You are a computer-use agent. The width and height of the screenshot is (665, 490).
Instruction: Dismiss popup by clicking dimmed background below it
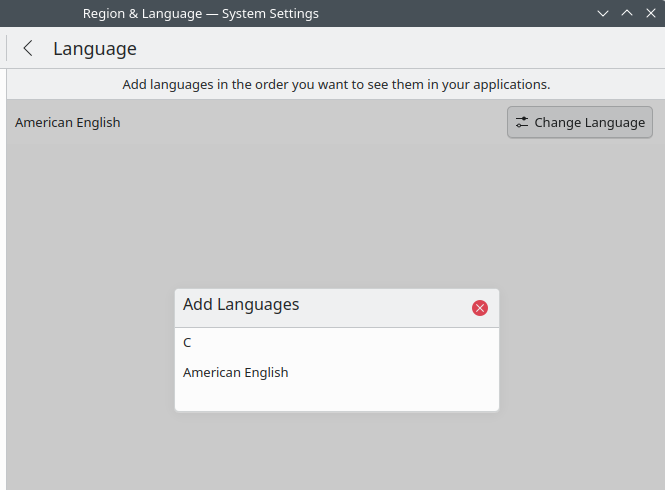(x=336, y=450)
